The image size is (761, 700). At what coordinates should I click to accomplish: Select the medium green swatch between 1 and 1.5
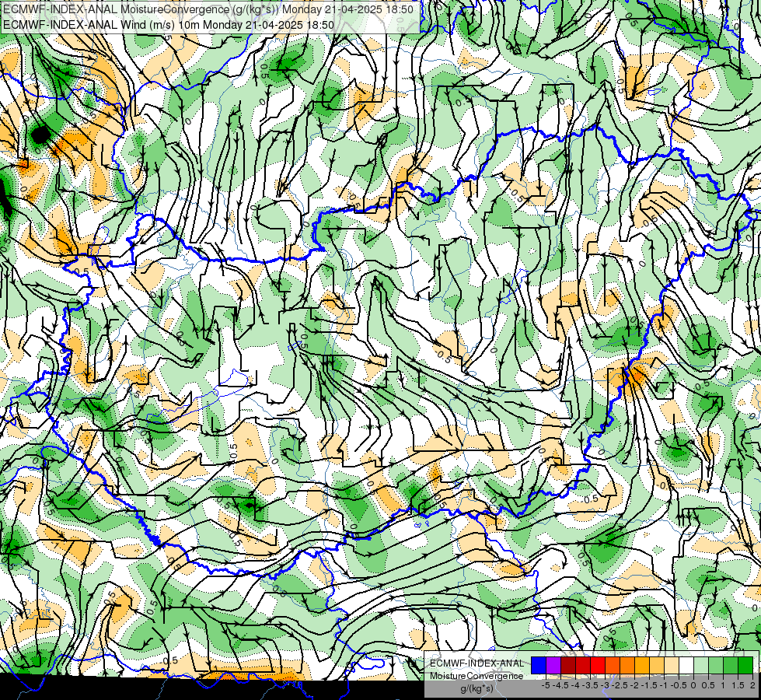[731, 666]
